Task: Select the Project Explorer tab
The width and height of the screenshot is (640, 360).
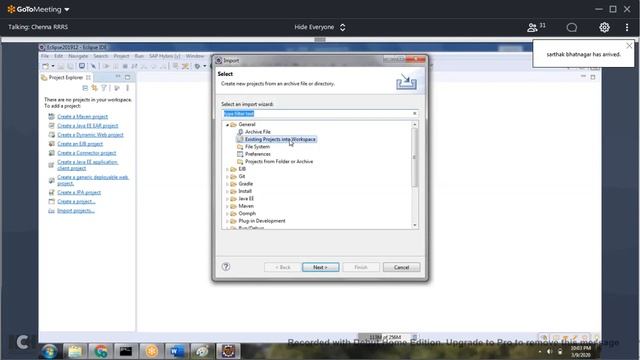Action: [x=66, y=77]
